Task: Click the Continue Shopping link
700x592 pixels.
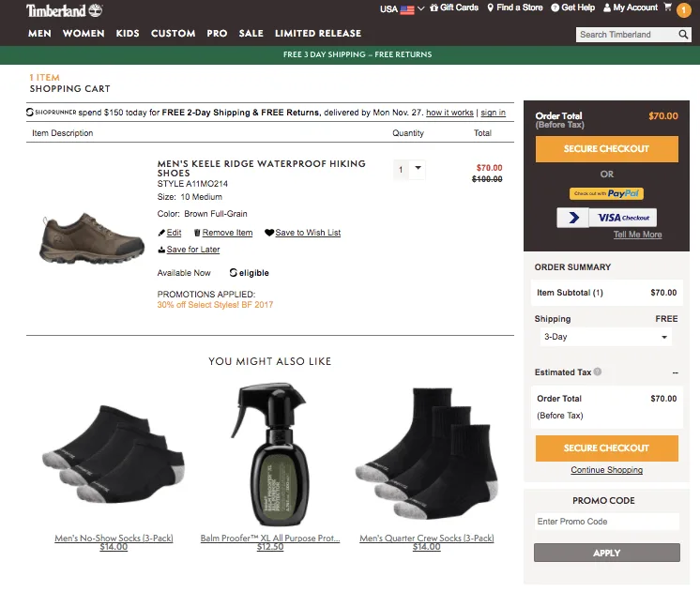Action: coord(606,470)
